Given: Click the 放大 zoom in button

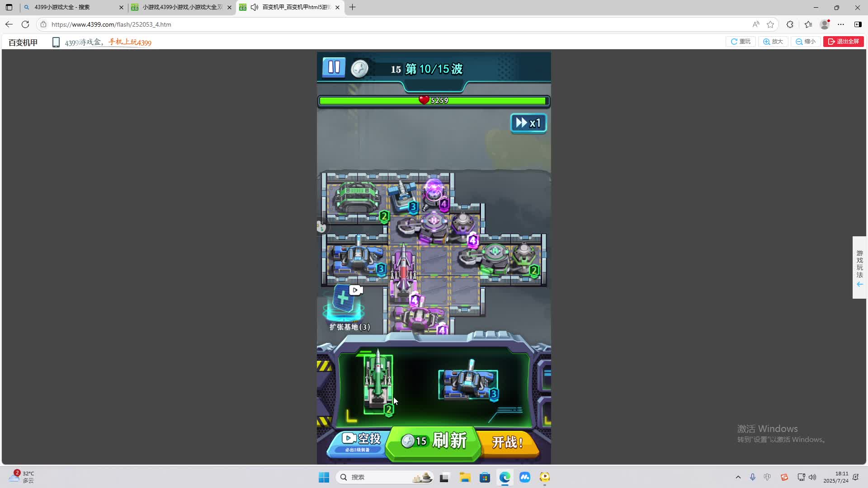Looking at the screenshot, I should pos(773,42).
